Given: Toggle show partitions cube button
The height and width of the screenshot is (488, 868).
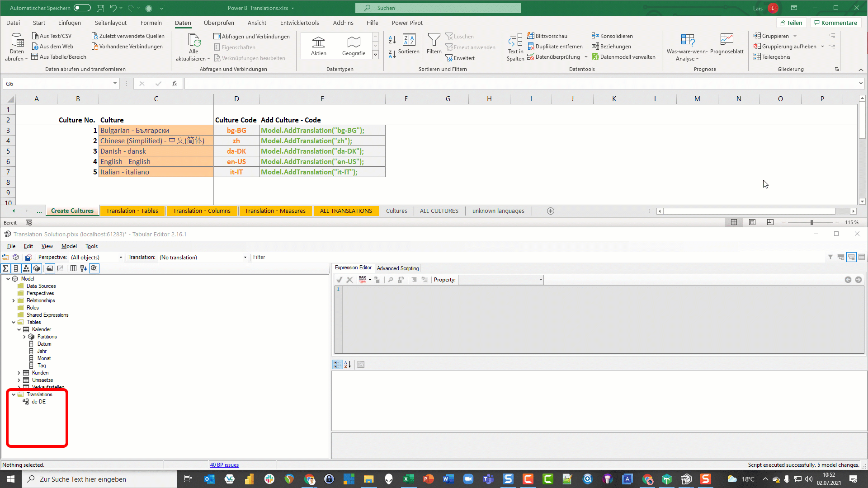Looking at the screenshot, I should (37, 268).
